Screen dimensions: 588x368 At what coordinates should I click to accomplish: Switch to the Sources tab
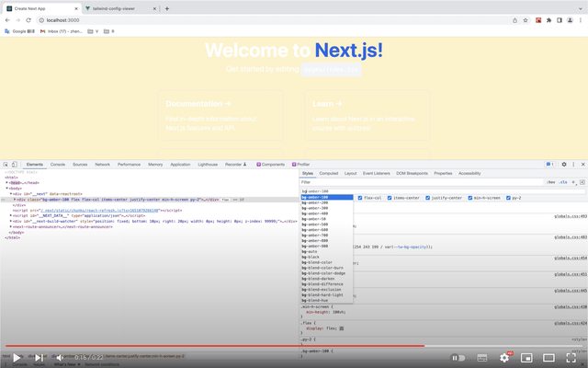click(80, 165)
